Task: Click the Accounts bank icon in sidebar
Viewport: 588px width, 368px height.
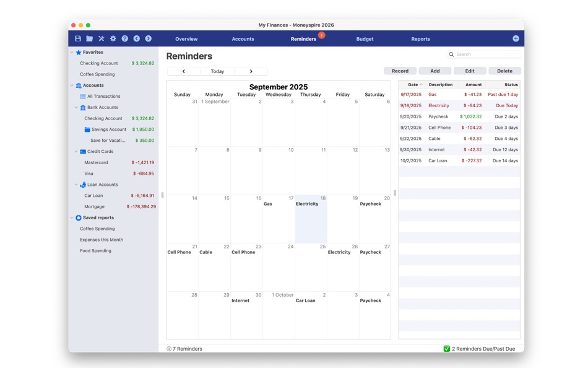Action: [79, 85]
